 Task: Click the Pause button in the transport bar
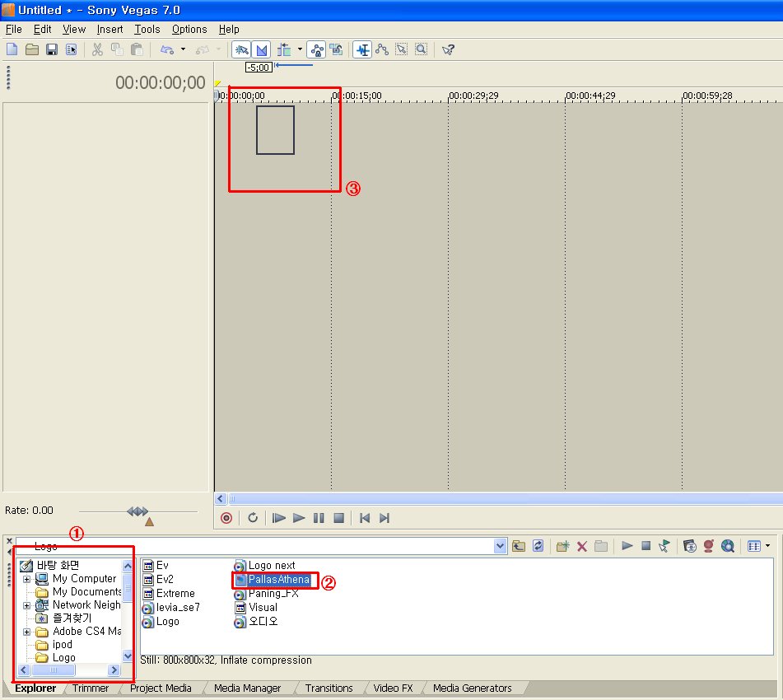[x=319, y=518]
